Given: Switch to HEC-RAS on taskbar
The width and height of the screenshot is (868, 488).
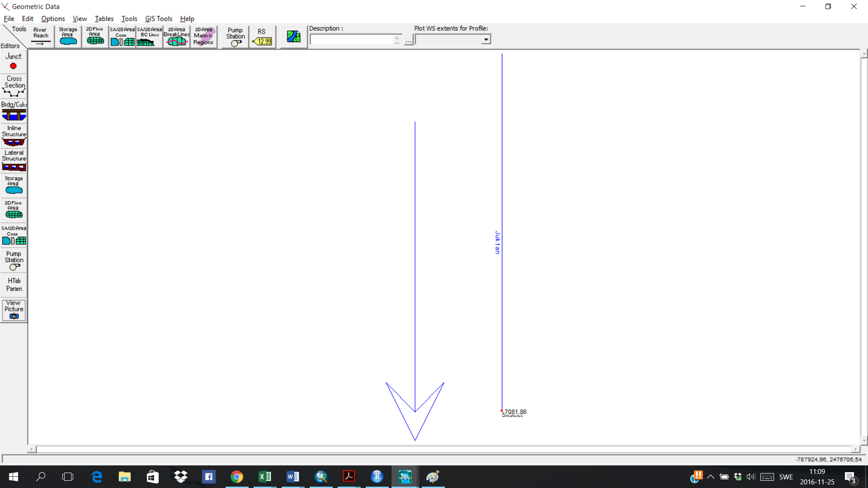Looking at the screenshot, I should (x=405, y=477).
